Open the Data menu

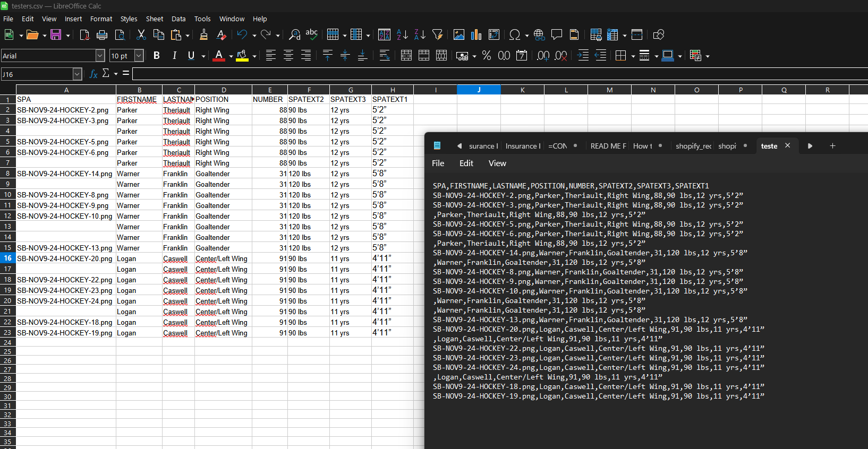pos(178,19)
